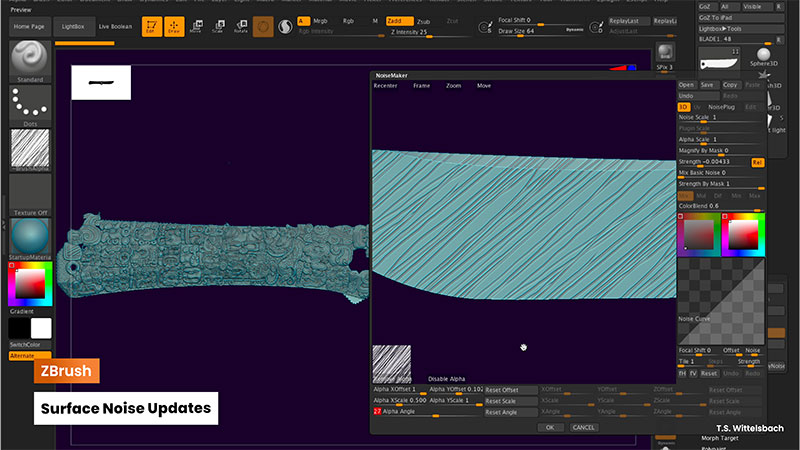Pick the Rotate transform icon
The width and height of the screenshot is (800, 450).
tap(240, 26)
